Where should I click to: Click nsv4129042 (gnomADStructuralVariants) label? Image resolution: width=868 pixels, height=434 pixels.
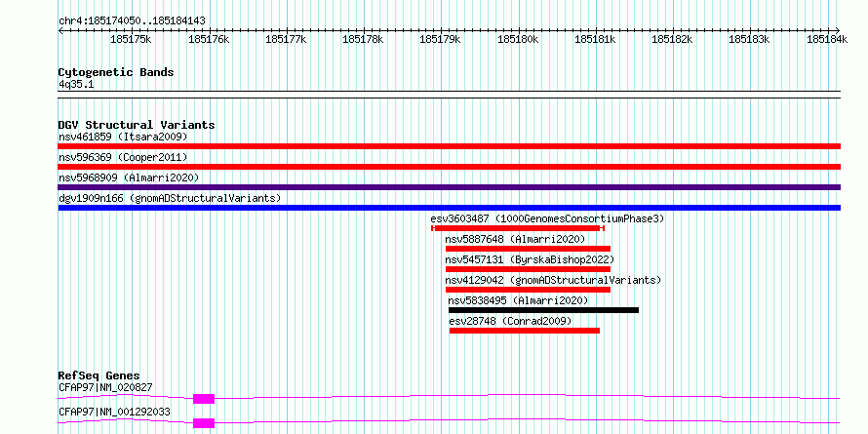point(553,280)
